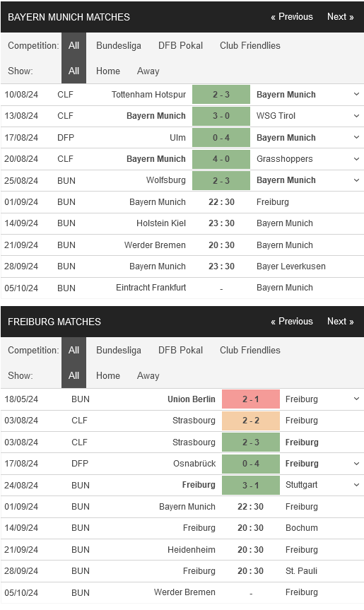Open the red 2 - 1 Union Berlin score
This screenshot has width=364, height=610.
coord(251,399)
